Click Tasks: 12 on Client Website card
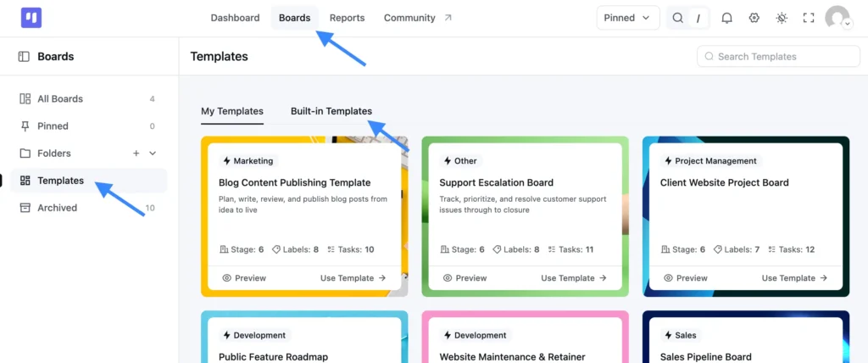Screen dimensions: 868x363 [x=792, y=250]
